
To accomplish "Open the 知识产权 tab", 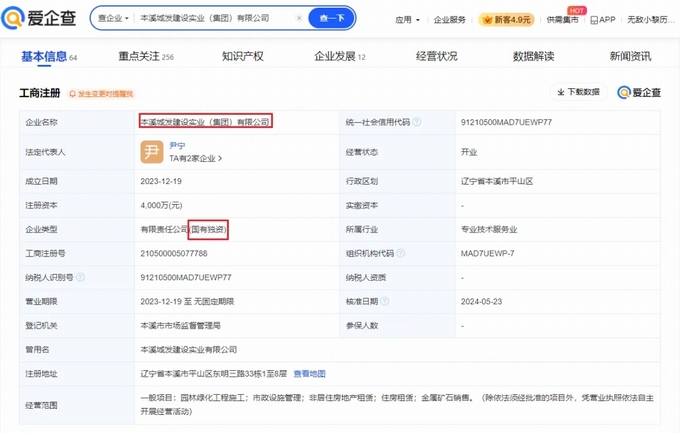I will (x=242, y=56).
